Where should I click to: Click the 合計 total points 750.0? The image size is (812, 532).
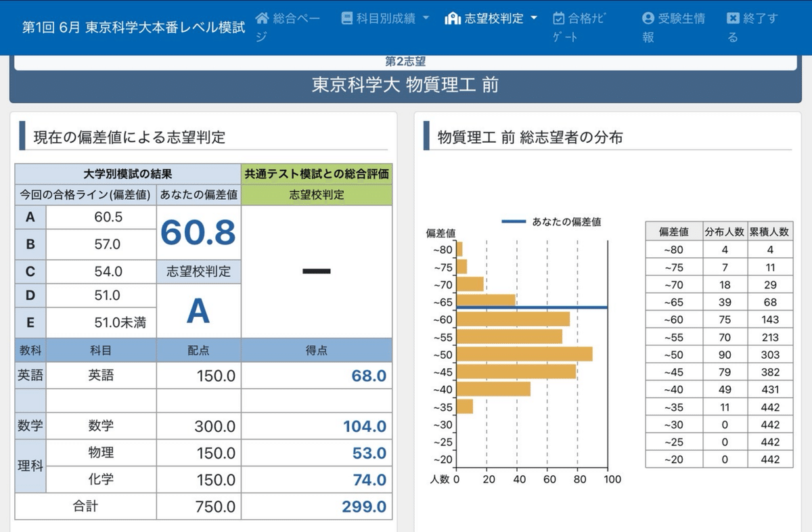pyautogui.click(x=215, y=507)
